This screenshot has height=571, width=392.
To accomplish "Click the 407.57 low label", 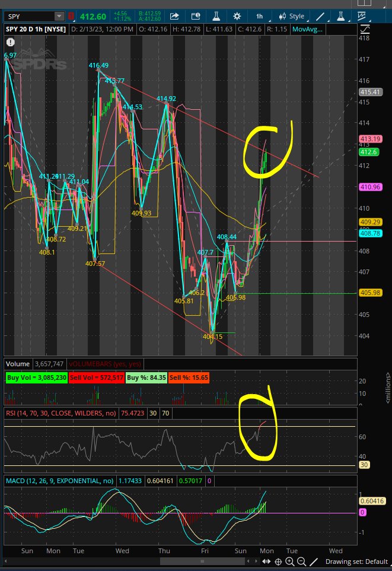I will (x=95, y=264).
